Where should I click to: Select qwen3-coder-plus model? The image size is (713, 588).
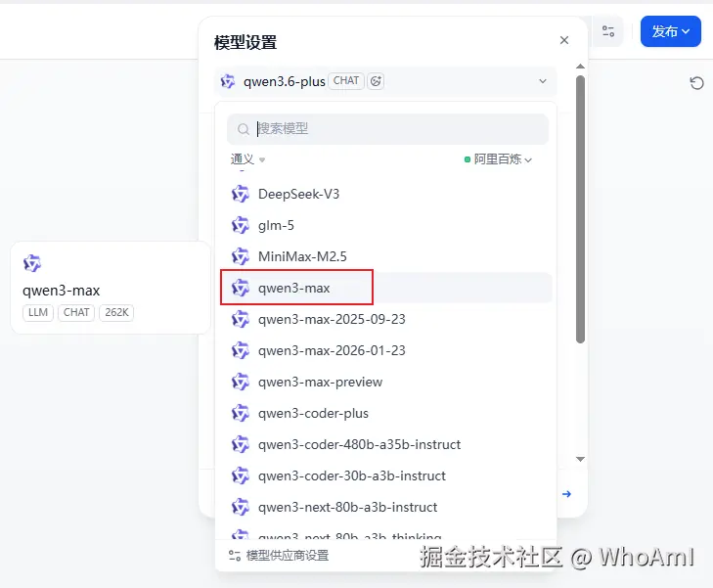386,414
